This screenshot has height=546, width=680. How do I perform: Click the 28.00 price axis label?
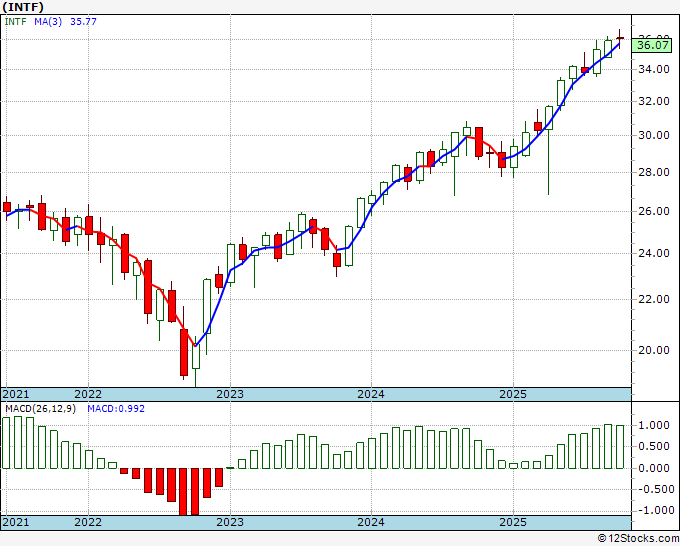[653, 172]
